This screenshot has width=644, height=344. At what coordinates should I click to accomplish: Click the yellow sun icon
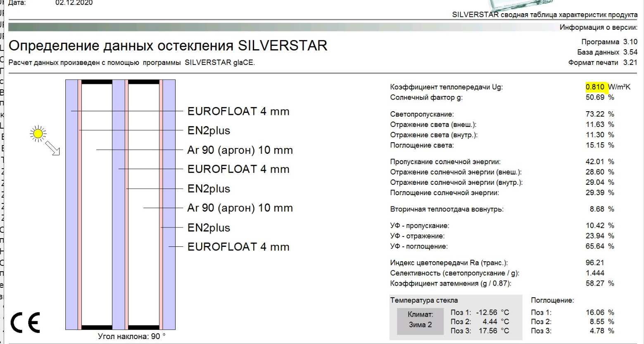pyautogui.click(x=38, y=133)
